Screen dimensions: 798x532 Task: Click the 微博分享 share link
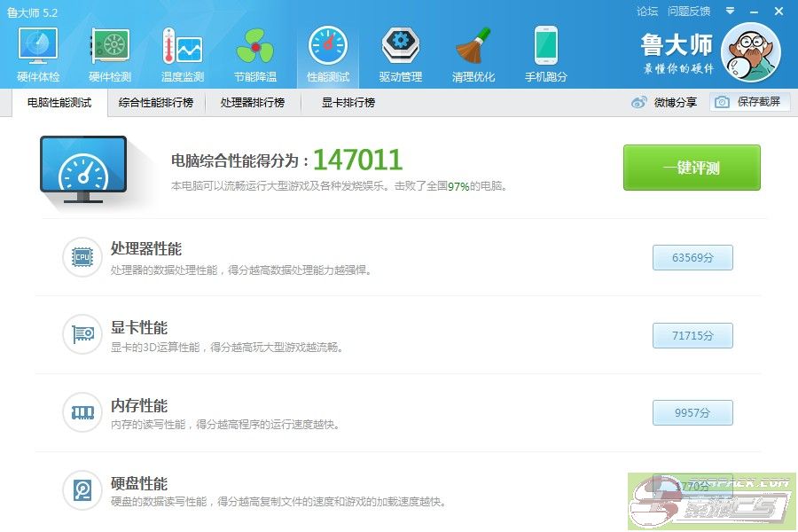(x=676, y=102)
